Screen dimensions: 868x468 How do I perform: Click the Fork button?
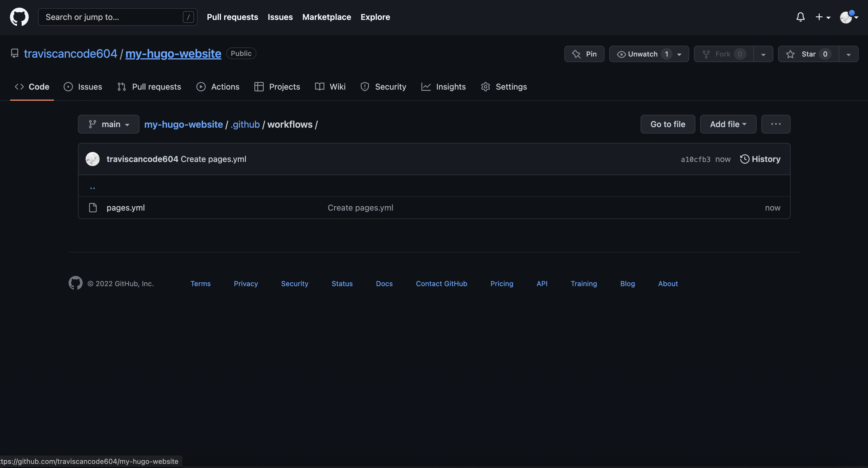pos(724,54)
